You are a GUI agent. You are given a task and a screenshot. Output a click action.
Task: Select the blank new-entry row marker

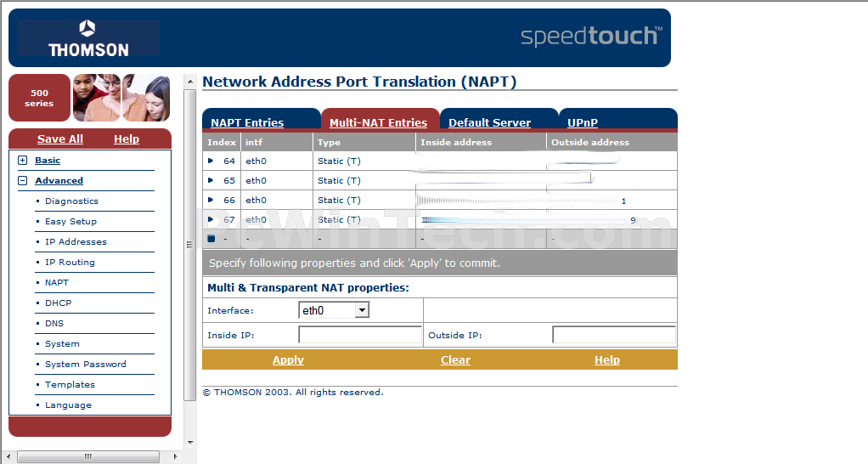click(x=211, y=239)
